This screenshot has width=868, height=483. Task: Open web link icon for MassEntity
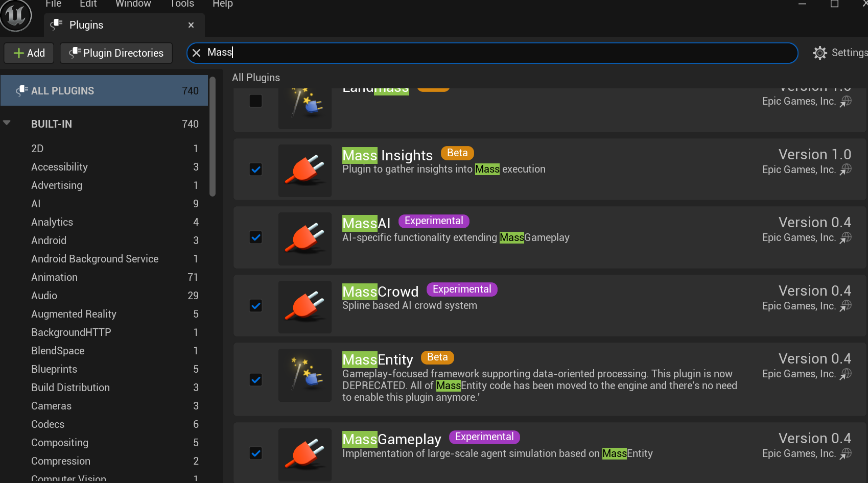[x=846, y=374]
